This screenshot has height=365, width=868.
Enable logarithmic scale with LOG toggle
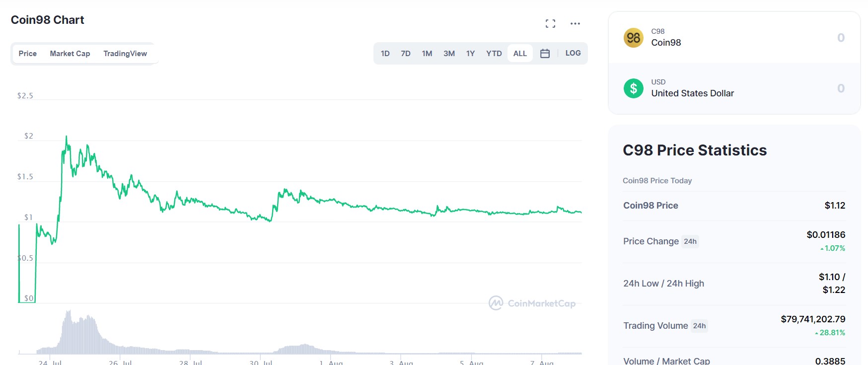point(573,53)
